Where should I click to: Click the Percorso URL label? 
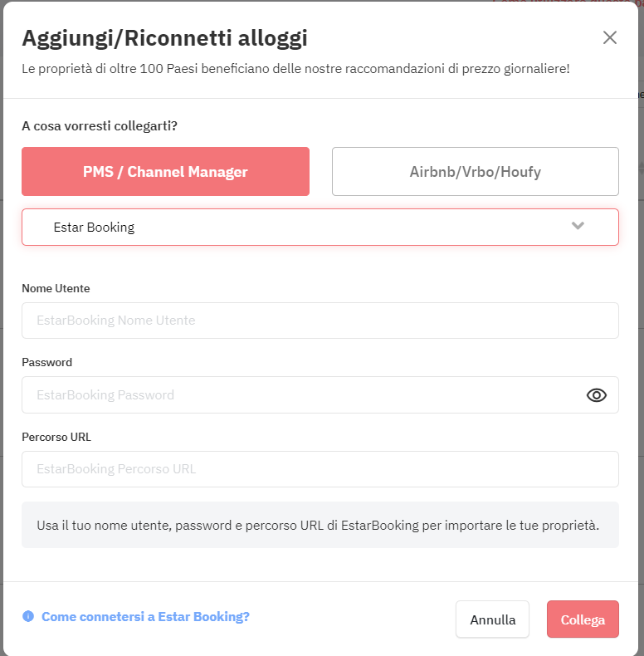[56, 437]
